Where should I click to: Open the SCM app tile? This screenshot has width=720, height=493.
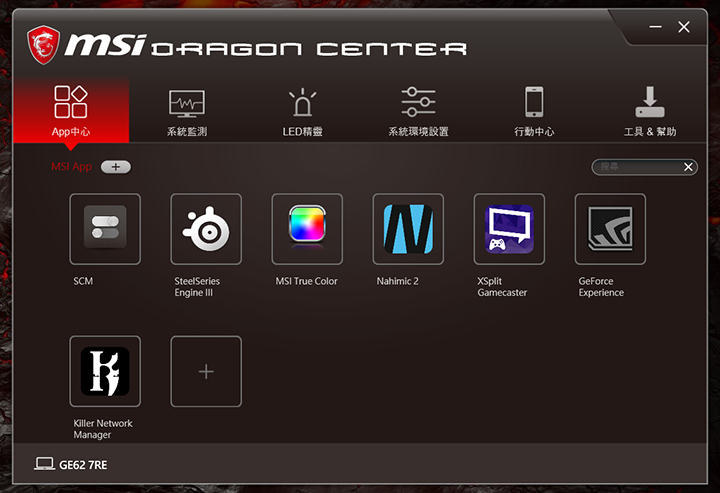pos(105,229)
